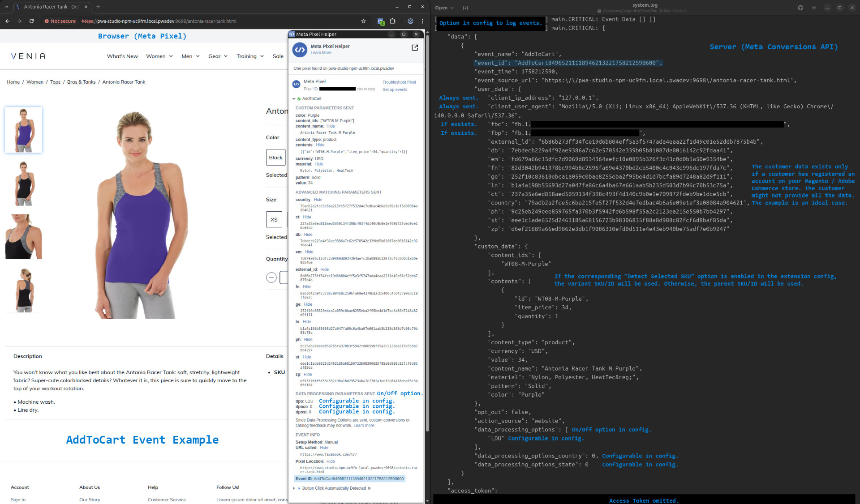This screenshot has height=504, width=860.
Task: Select the Black color option
Action: tap(276, 158)
